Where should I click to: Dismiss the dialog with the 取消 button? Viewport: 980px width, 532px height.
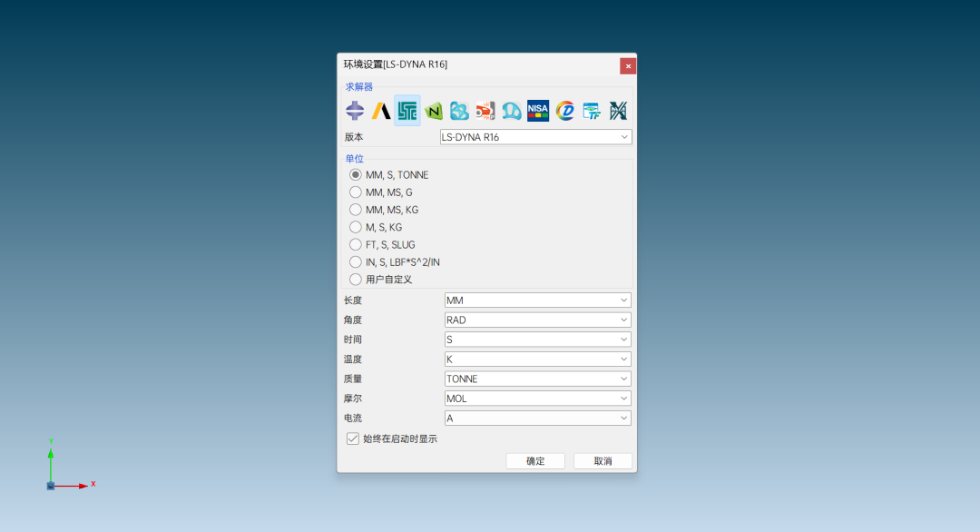(x=603, y=461)
